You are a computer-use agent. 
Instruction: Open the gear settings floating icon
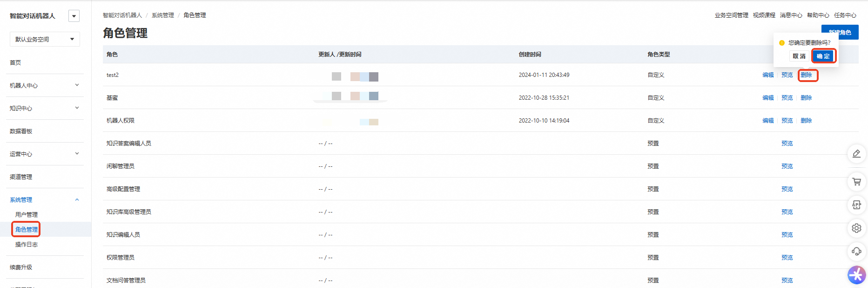click(856, 228)
